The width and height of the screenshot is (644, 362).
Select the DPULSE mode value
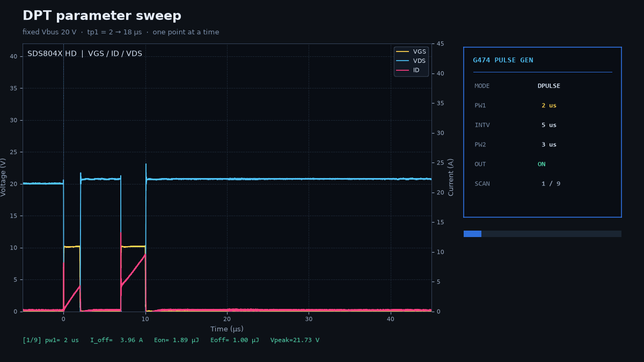(549, 86)
